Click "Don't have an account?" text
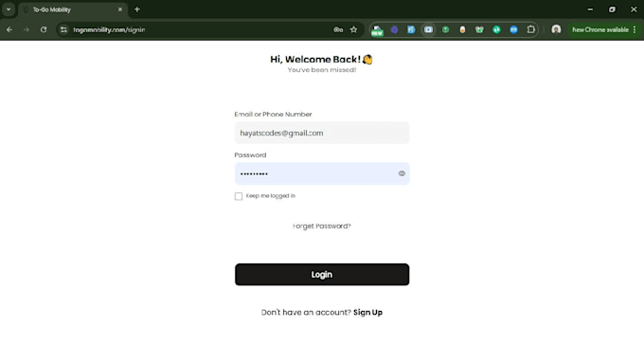The image size is (644, 363). click(x=306, y=313)
